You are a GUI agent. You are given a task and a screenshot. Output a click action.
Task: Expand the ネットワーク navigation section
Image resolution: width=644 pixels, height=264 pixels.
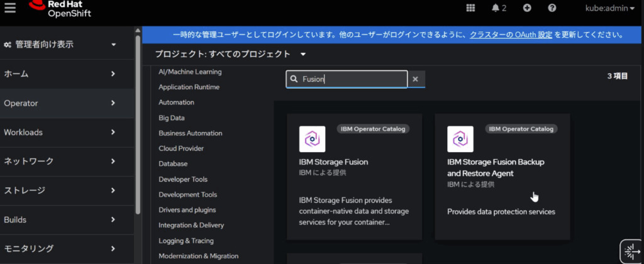pos(67,162)
